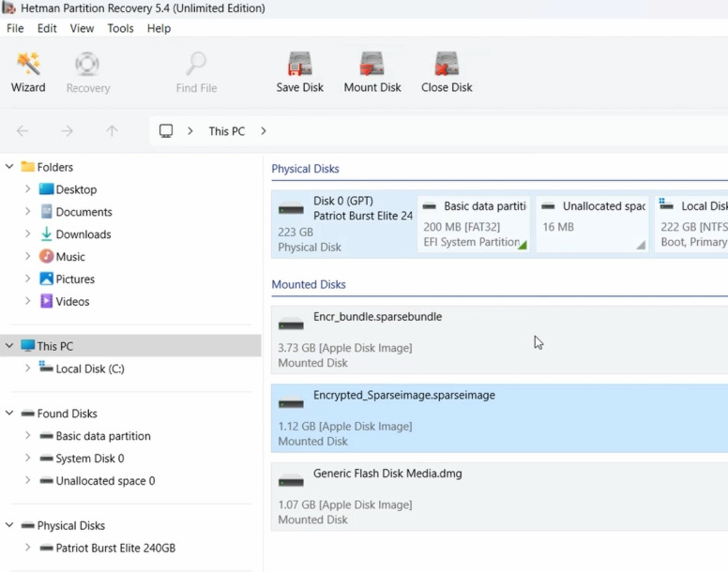This screenshot has height=572, width=728.
Task: Open the Documents folder in tree
Action: click(x=84, y=212)
